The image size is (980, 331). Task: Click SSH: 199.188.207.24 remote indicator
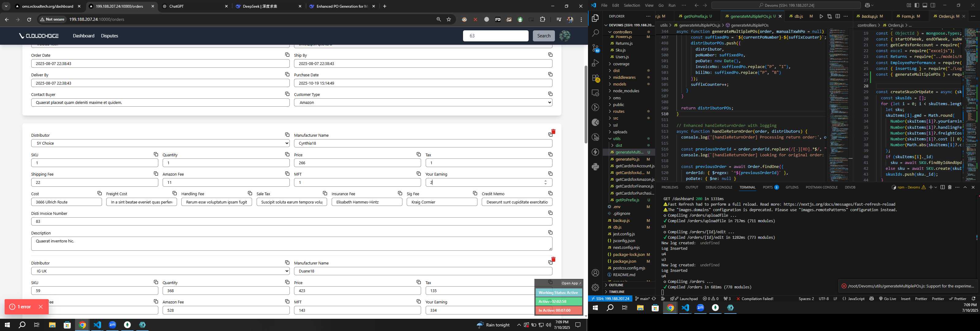click(610, 299)
